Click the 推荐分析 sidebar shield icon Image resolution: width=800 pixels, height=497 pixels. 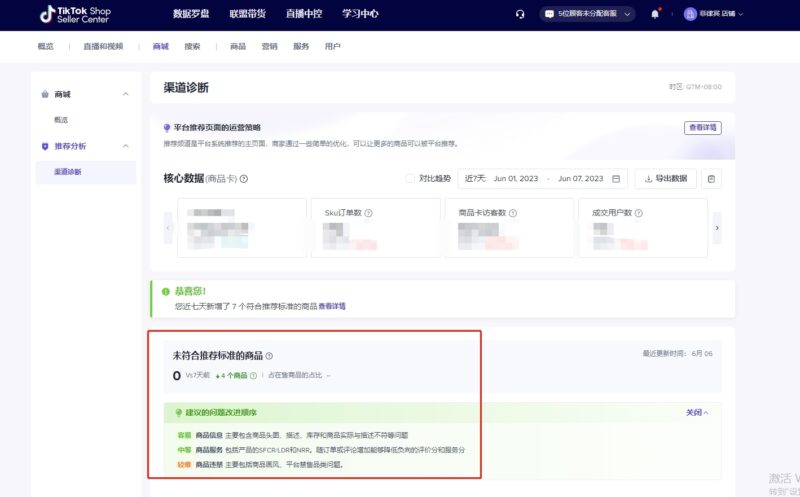(x=45, y=146)
